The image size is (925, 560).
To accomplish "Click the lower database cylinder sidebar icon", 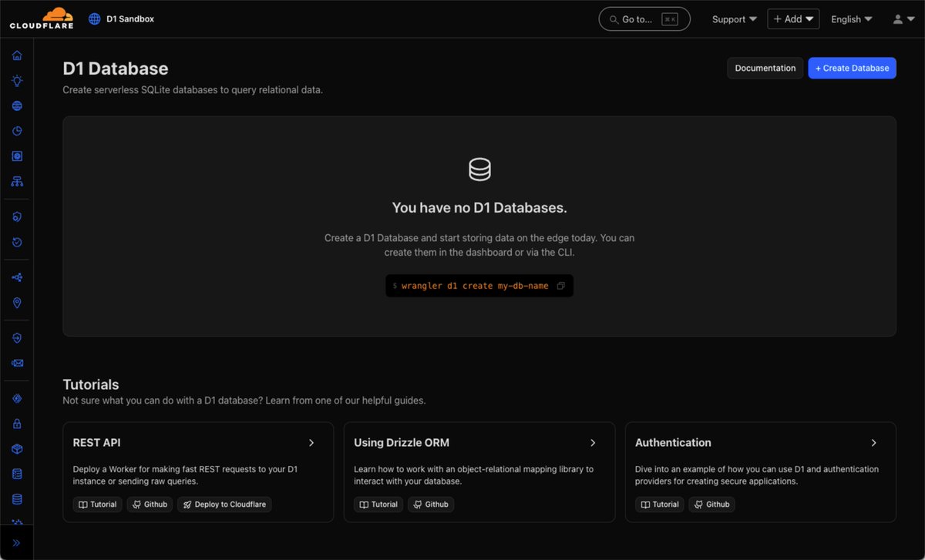I will click(17, 499).
